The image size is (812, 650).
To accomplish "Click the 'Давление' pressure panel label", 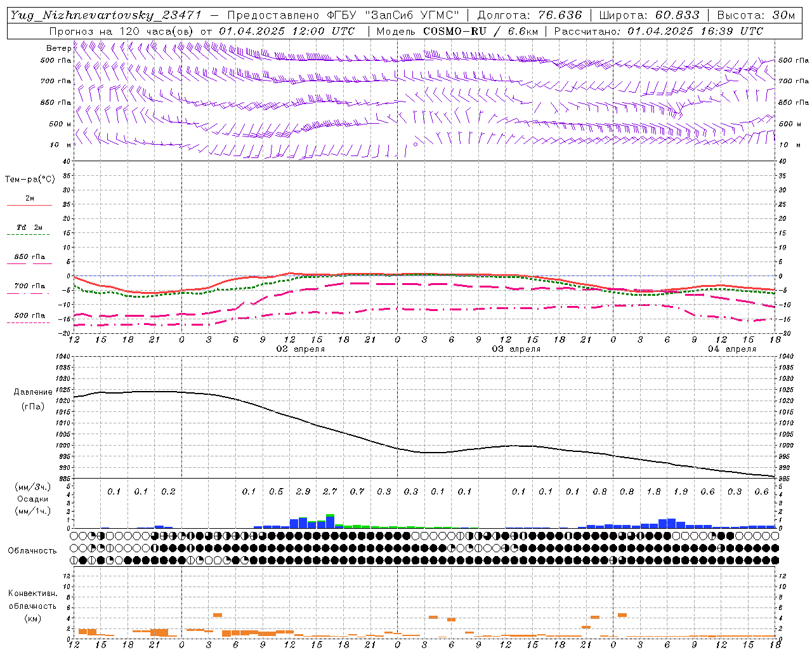I will tap(33, 392).
